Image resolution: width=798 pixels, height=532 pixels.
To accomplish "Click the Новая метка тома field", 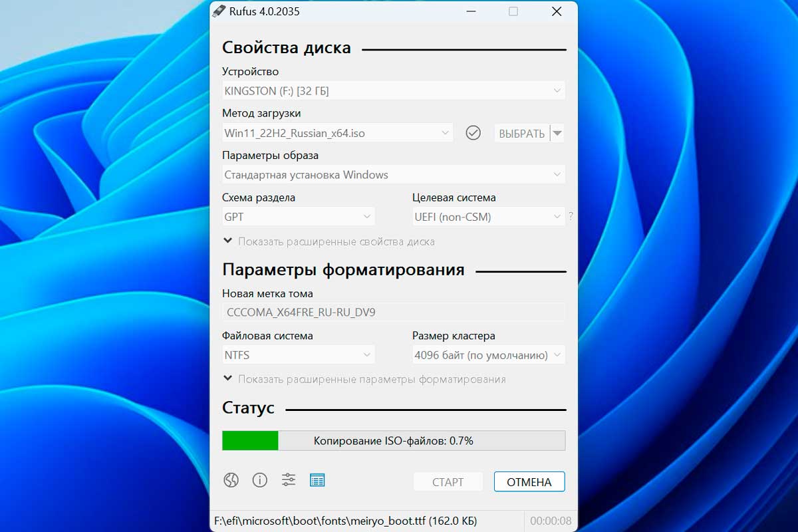I will [394, 312].
